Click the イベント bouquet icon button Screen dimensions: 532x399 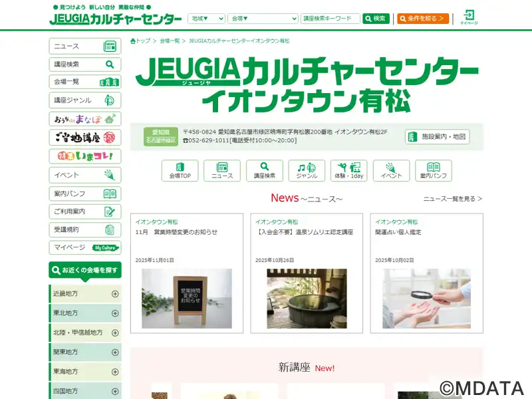pos(391,171)
